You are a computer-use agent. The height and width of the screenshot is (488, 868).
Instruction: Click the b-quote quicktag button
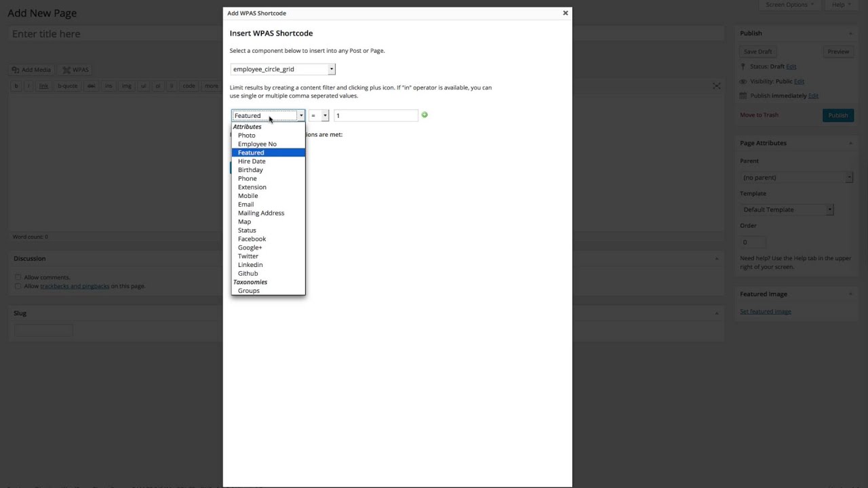pos(68,86)
